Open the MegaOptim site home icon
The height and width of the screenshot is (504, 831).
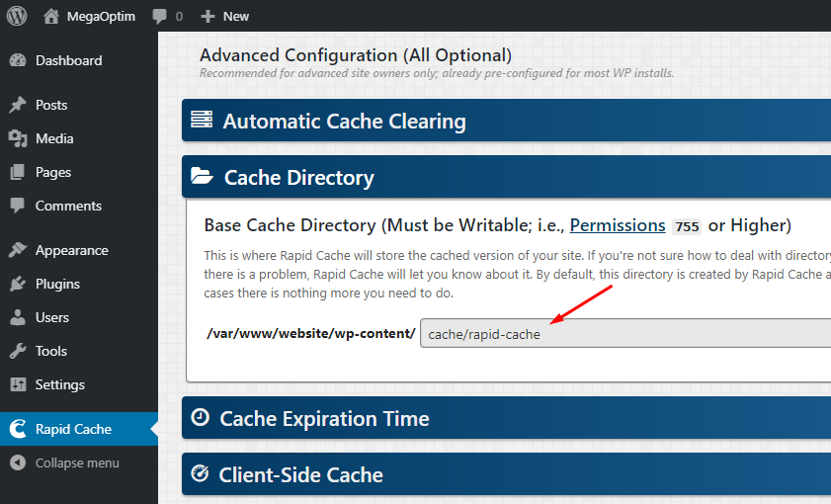pyautogui.click(x=51, y=17)
